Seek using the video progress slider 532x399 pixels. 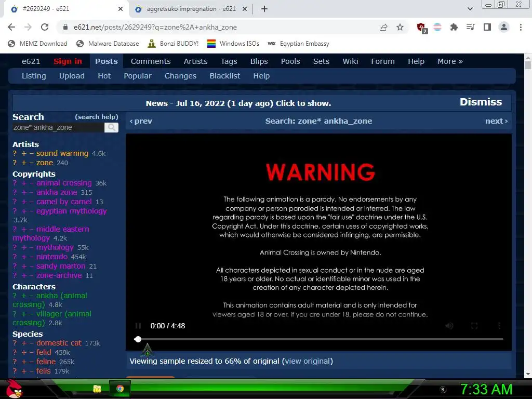(x=320, y=339)
